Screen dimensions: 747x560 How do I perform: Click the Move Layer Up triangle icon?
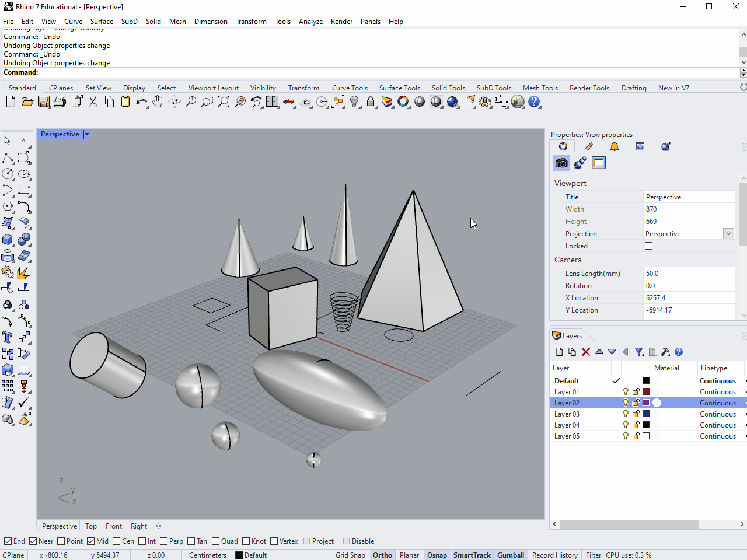tap(599, 352)
